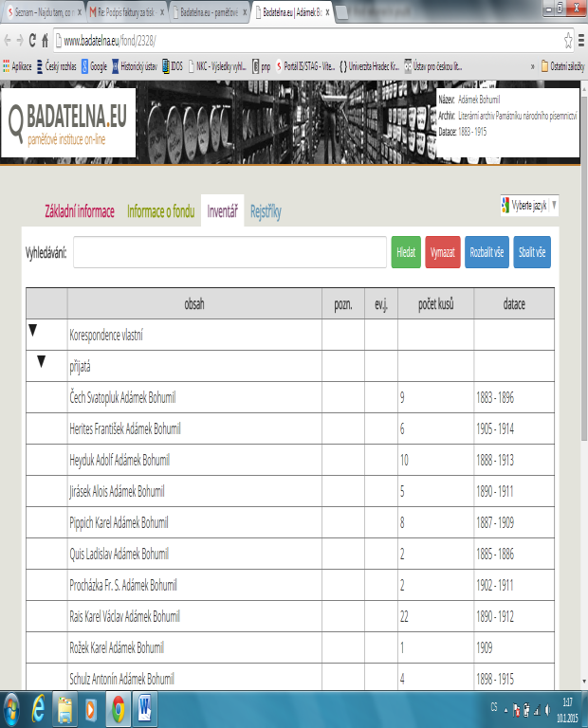588x728 pixels.
Task: Click the Sbalit vše button
Action: (532, 252)
